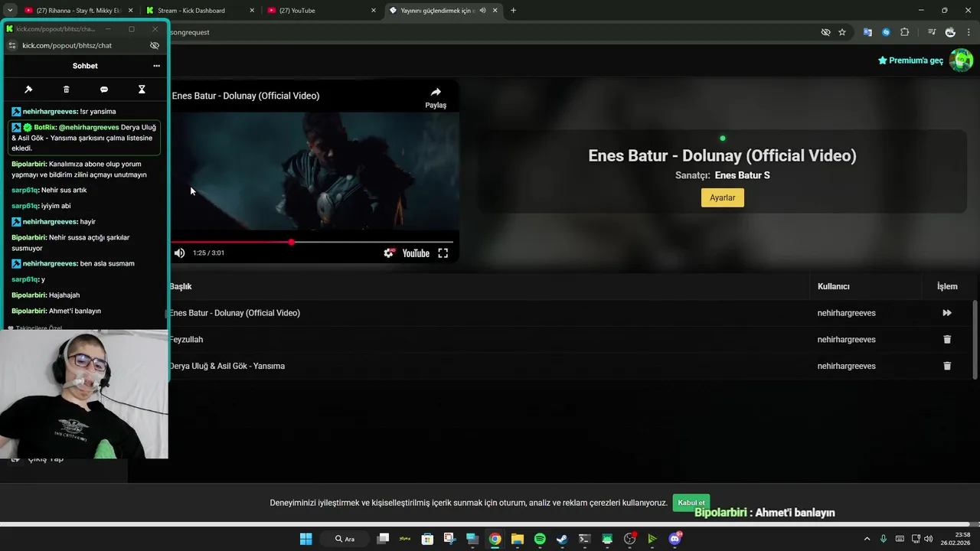Click the crossed-eye icon in Kick popout address bar
Viewport: 980px width, 551px height.
click(x=155, y=46)
